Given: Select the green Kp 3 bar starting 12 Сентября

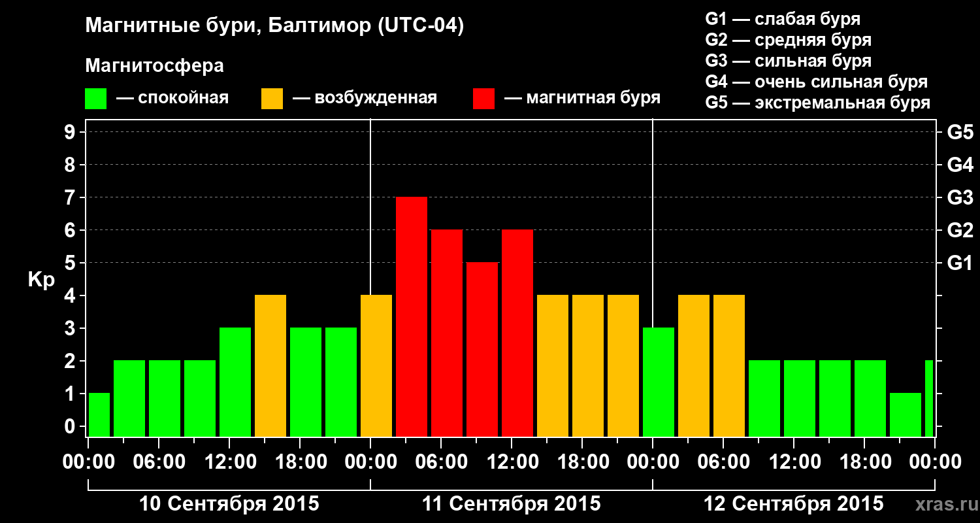Looking at the screenshot, I should coord(659,382).
